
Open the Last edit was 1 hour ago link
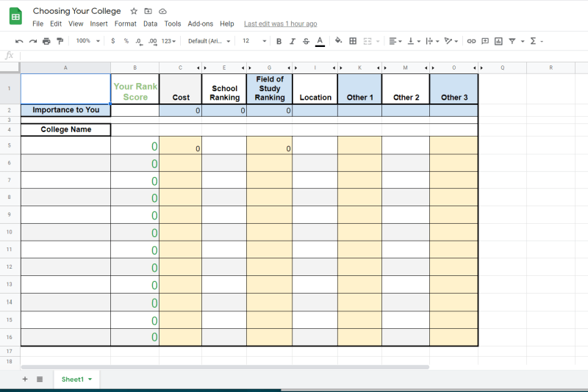(280, 24)
